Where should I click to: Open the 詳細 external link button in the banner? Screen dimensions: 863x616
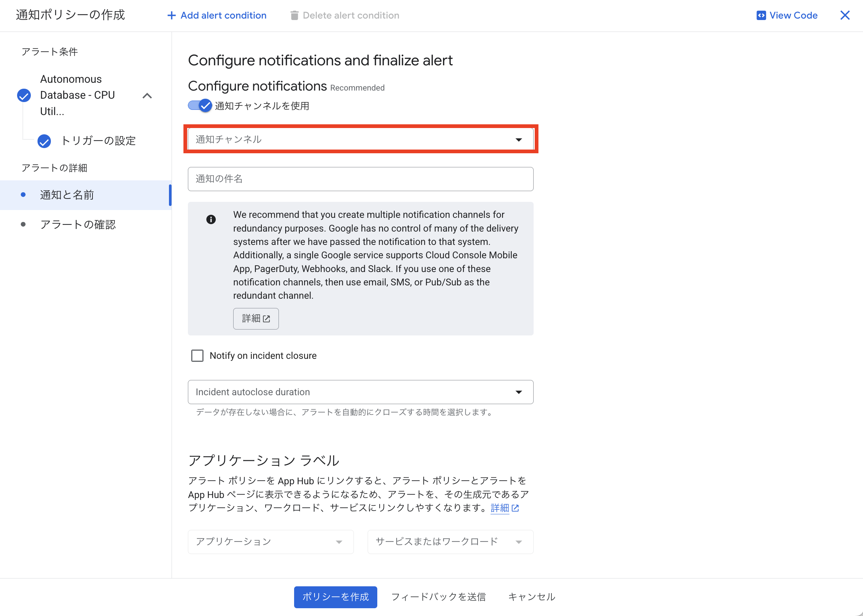point(255,319)
